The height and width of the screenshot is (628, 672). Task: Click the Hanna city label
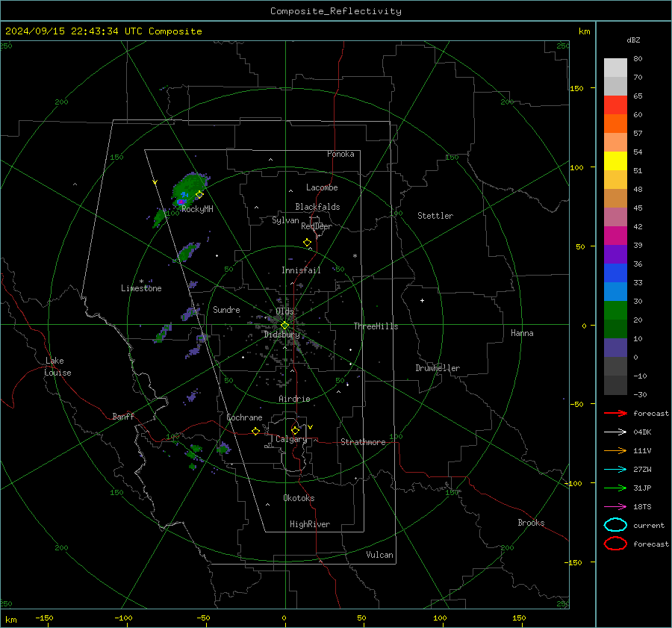[x=522, y=333]
